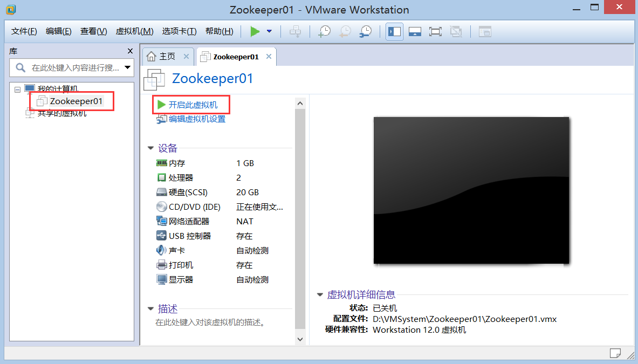Click the 硬盘(SCSI) hard disk icon
Image resolution: width=638 pixels, height=364 pixels.
[x=162, y=193]
